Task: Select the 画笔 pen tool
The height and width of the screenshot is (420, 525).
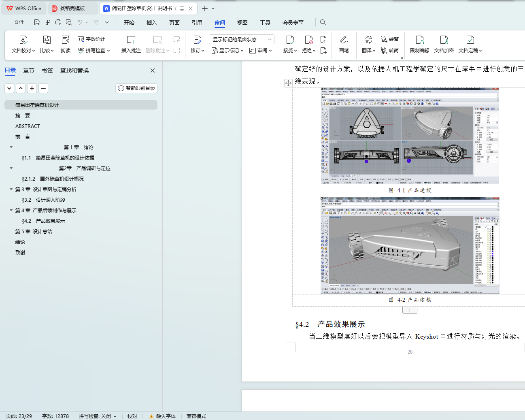Action: click(344, 45)
